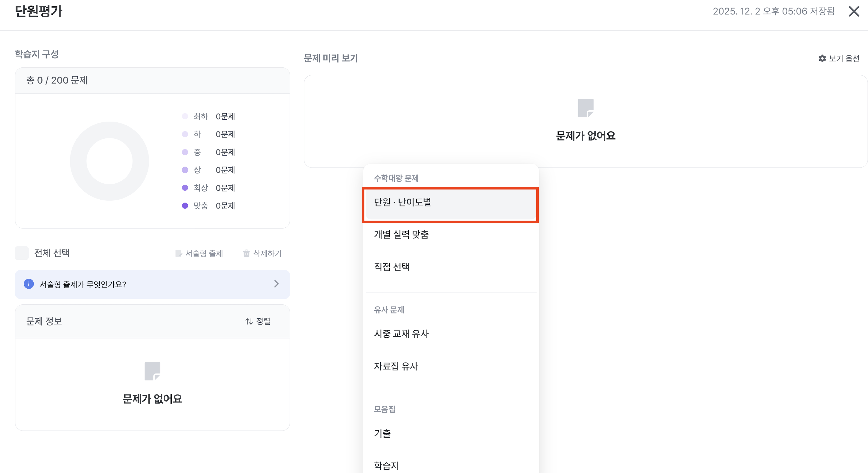This screenshot has height=473, width=868.
Task: Select 기출 under 모음집
Action: [x=382, y=433]
